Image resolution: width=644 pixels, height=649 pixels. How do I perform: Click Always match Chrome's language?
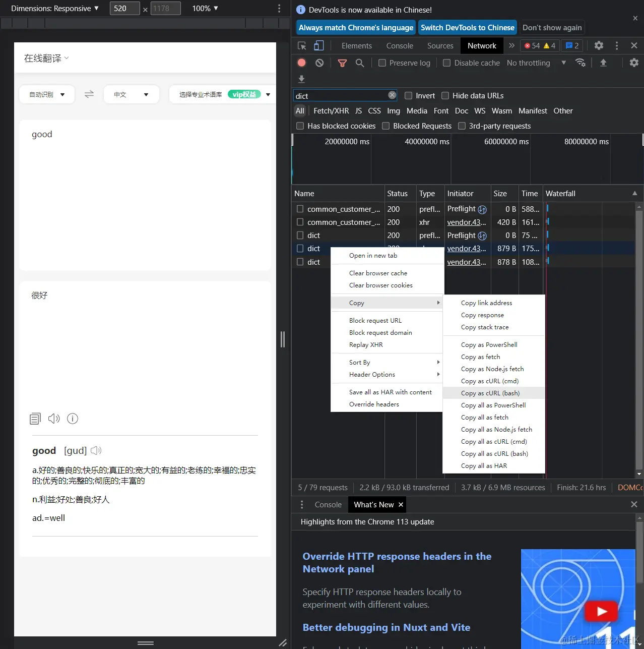coord(356,28)
